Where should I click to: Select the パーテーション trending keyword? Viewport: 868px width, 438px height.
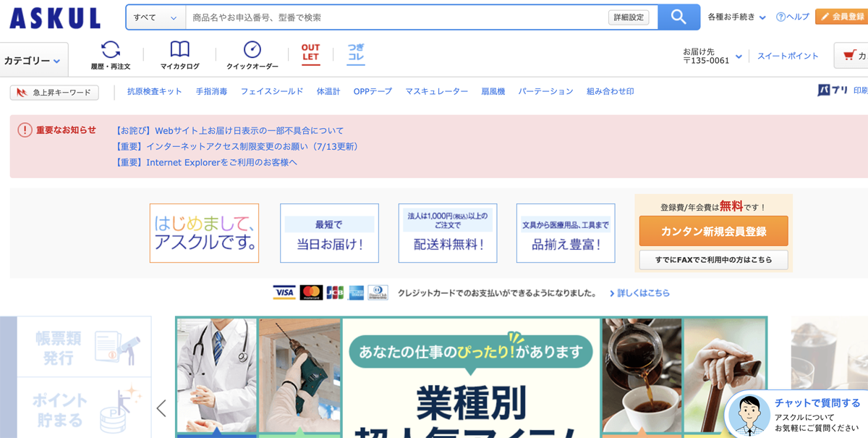tap(545, 92)
